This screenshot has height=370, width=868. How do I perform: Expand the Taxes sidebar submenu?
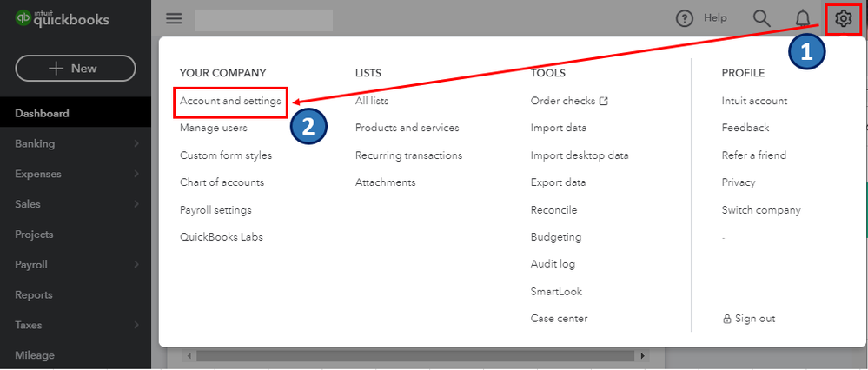click(x=136, y=326)
